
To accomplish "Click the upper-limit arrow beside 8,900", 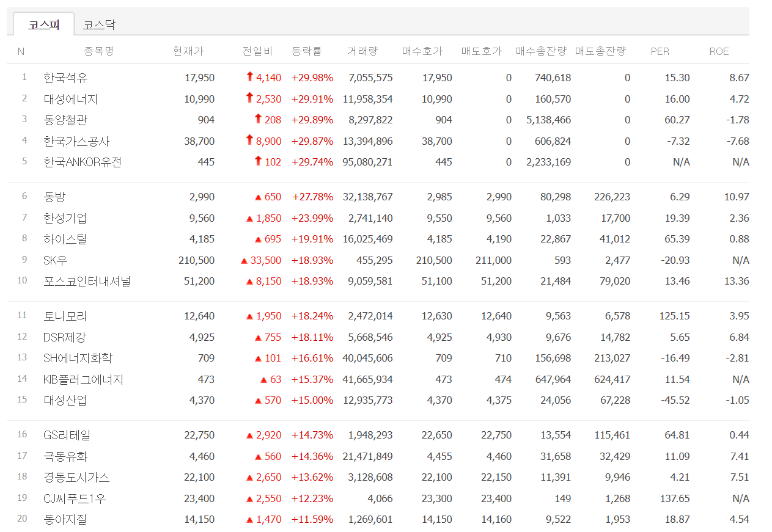I will pos(249,140).
